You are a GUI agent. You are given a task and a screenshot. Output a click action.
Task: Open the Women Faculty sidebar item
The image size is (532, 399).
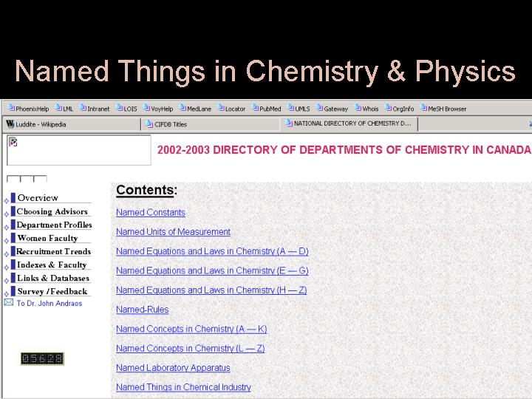click(47, 238)
